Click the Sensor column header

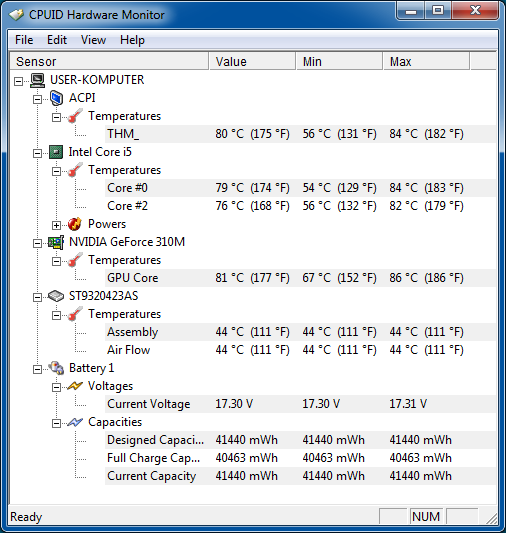click(109, 62)
